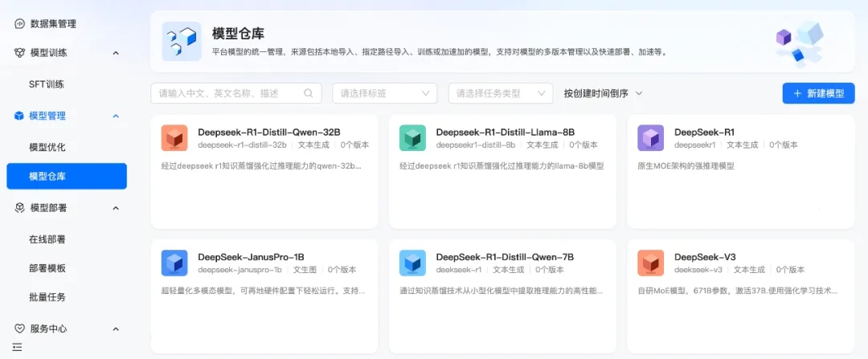
Task: Click the light blue DeepSeek-R1-Distill-Qwen-7B icon
Action: coord(412,263)
